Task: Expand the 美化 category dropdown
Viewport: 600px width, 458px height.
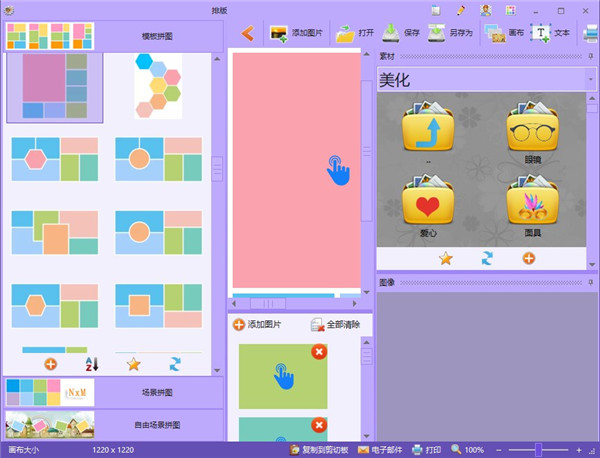Action: pyautogui.click(x=589, y=81)
